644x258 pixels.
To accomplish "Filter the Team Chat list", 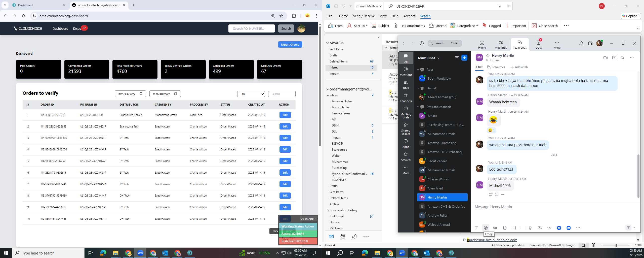I will [457, 58].
